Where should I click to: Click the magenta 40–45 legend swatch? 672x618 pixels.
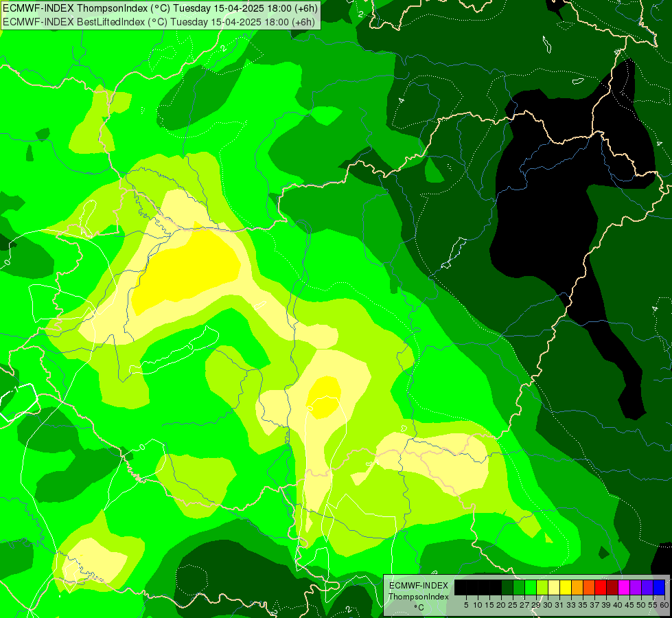[x=624, y=587]
